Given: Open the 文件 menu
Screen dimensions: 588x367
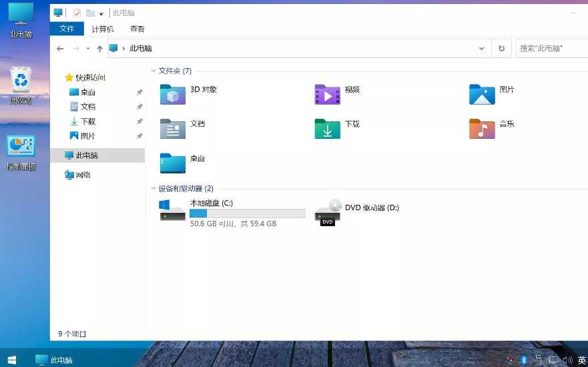Looking at the screenshot, I should 67,29.
